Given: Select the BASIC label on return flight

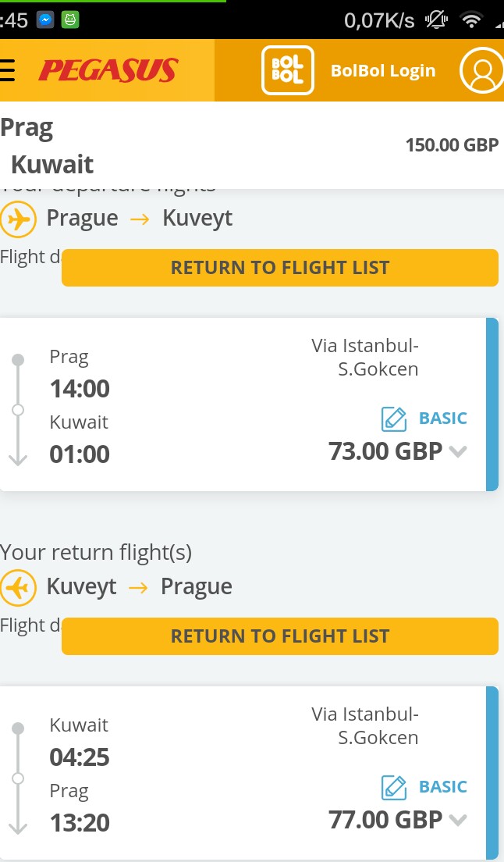Looking at the screenshot, I should (442, 787).
